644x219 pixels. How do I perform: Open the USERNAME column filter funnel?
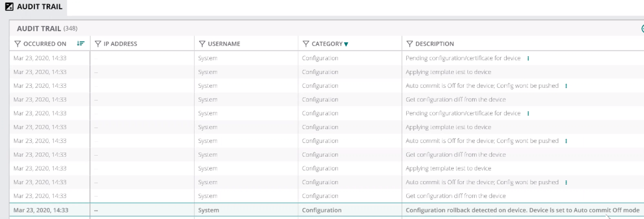(x=202, y=44)
